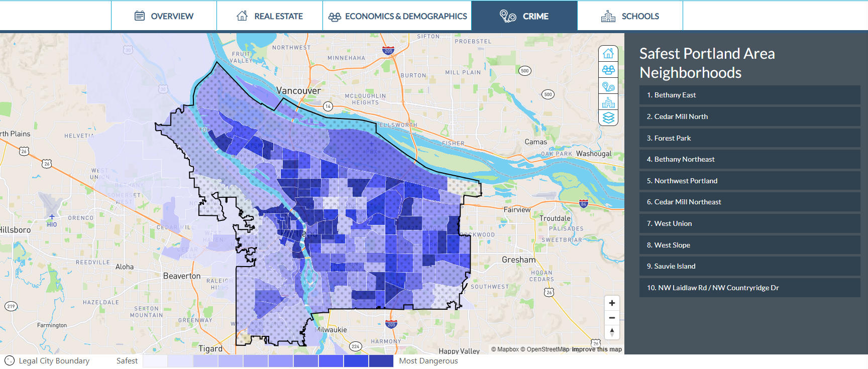This screenshot has width=868, height=369.
Task: Click the house icon in map toolbar
Action: [608, 54]
